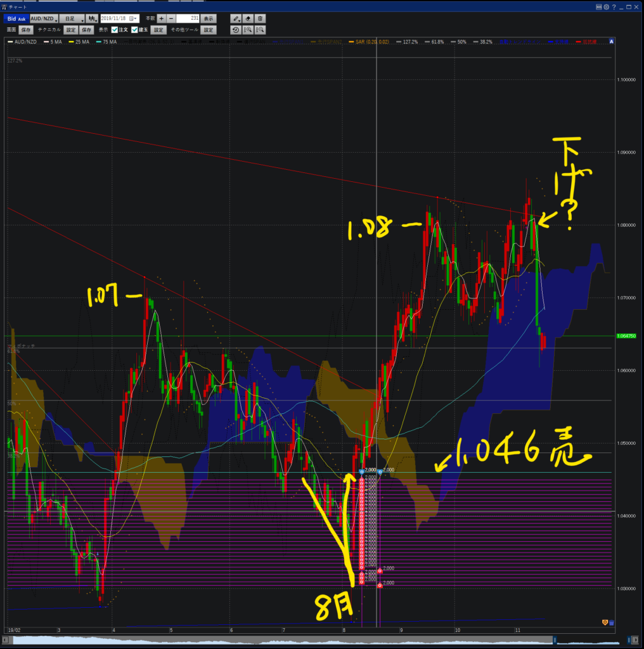
Task: Click the trash can delete icon
Action: [261, 19]
